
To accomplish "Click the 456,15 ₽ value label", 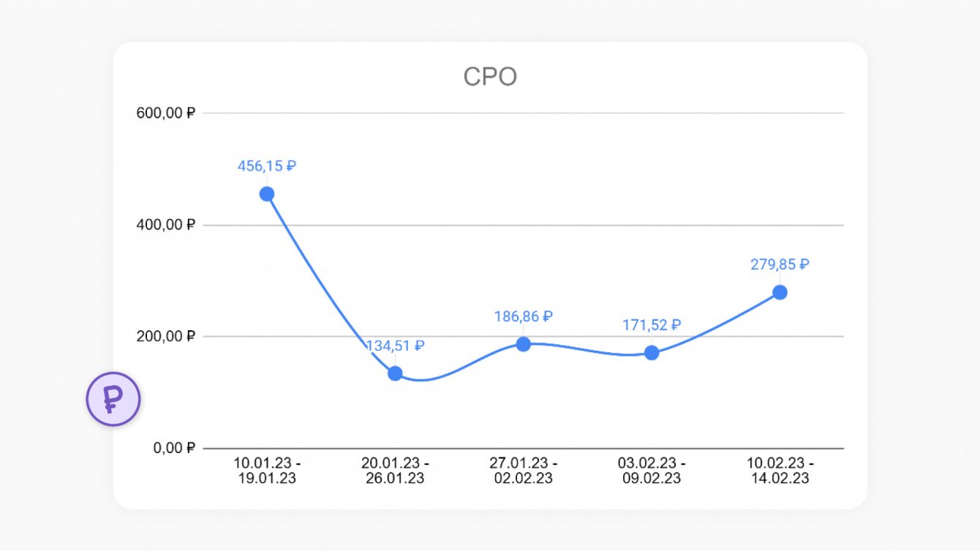I will point(267,166).
